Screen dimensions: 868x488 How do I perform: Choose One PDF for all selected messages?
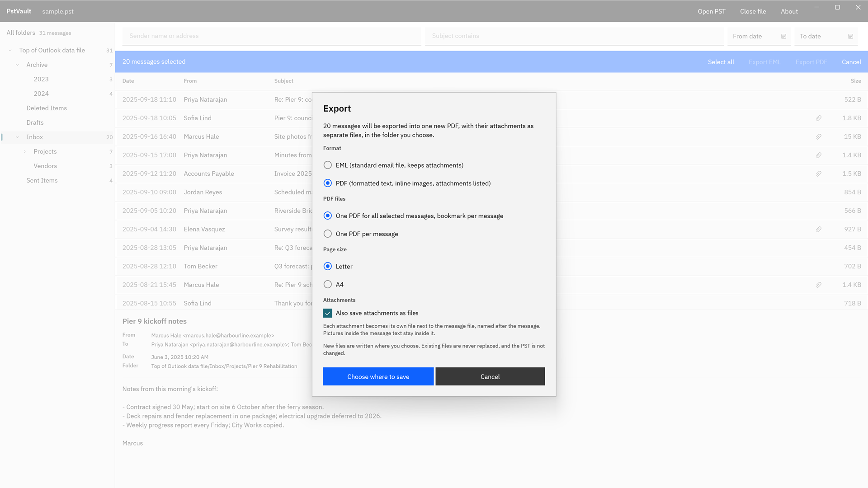click(328, 216)
